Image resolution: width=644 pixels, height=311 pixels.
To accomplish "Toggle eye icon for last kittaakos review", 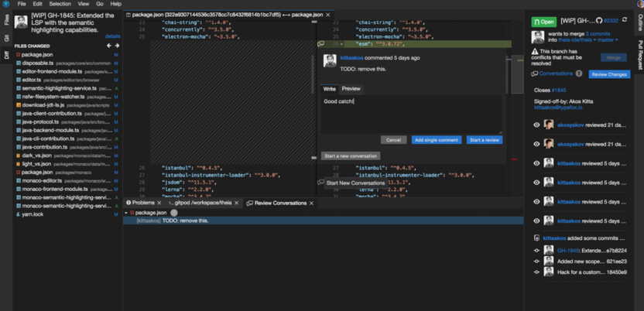I will [536, 220].
